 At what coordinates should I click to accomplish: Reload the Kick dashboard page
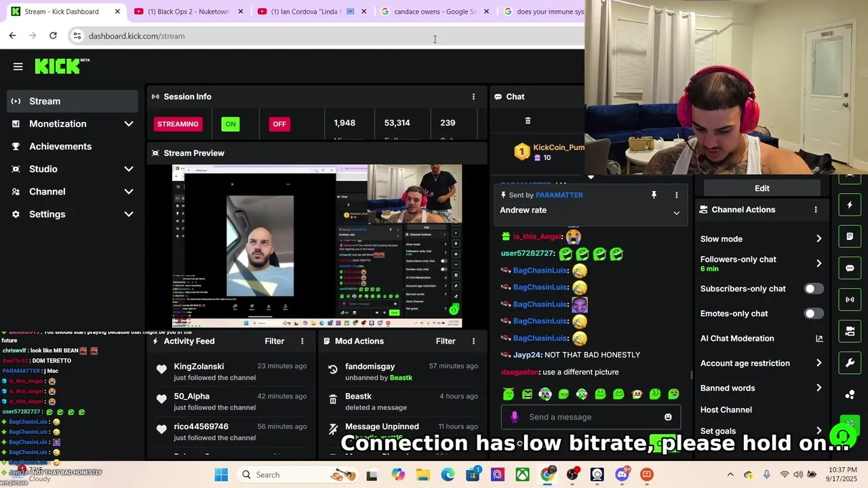point(53,35)
